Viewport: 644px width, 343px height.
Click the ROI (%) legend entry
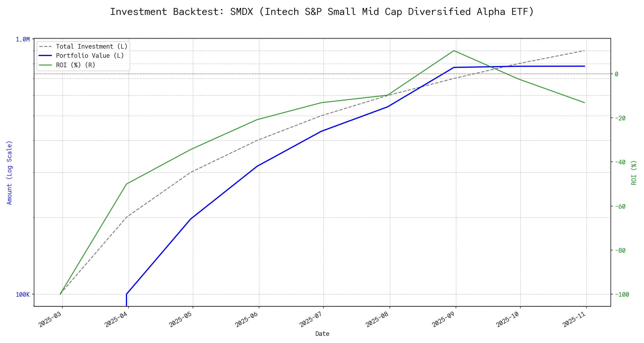76,65
